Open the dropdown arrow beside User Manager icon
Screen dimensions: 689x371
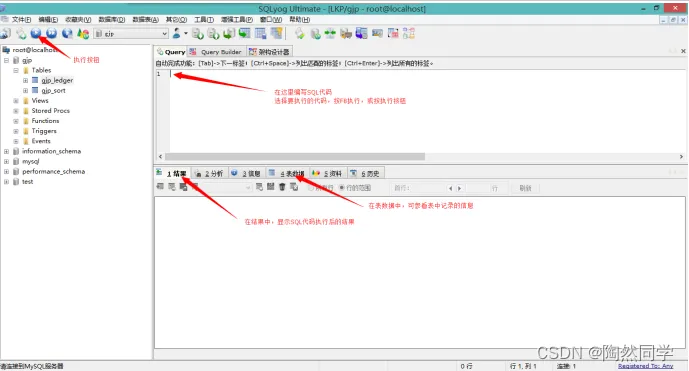[185, 33]
